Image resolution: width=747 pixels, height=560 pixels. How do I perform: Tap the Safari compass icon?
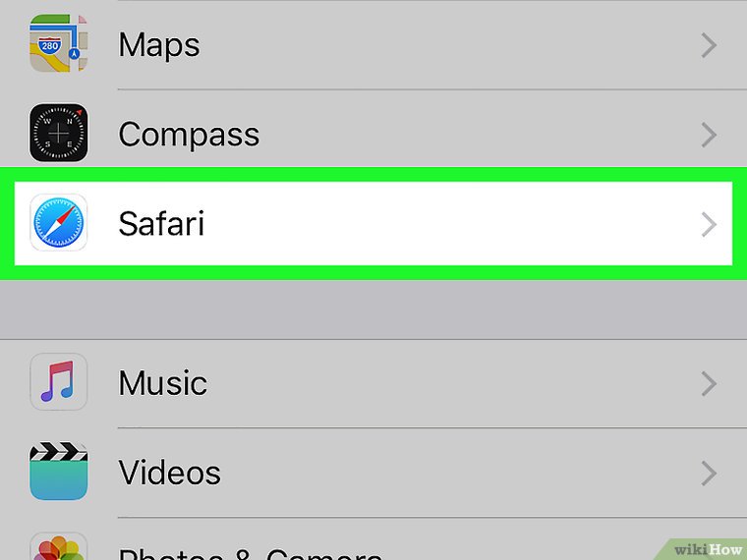click(58, 223)
